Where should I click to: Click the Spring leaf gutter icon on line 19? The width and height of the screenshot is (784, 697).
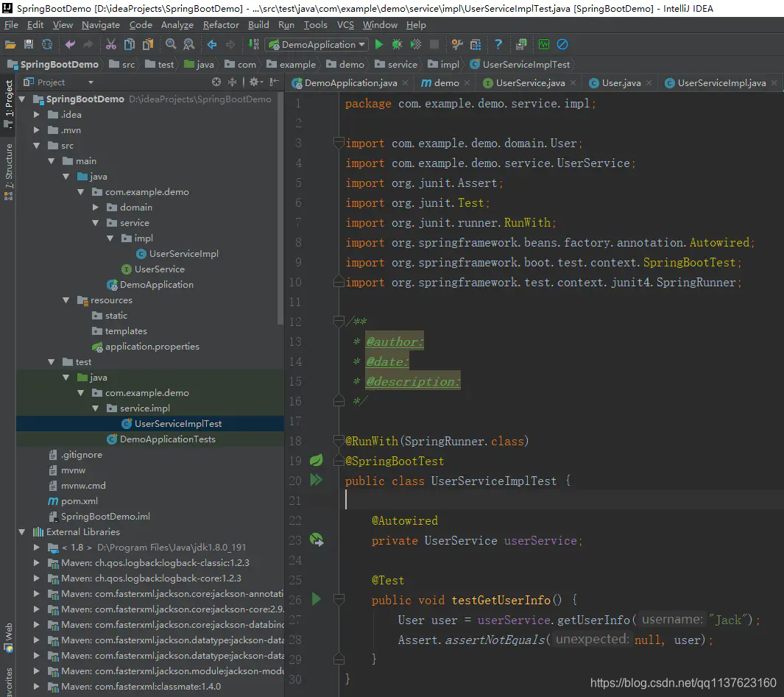(x=316, y=460)
